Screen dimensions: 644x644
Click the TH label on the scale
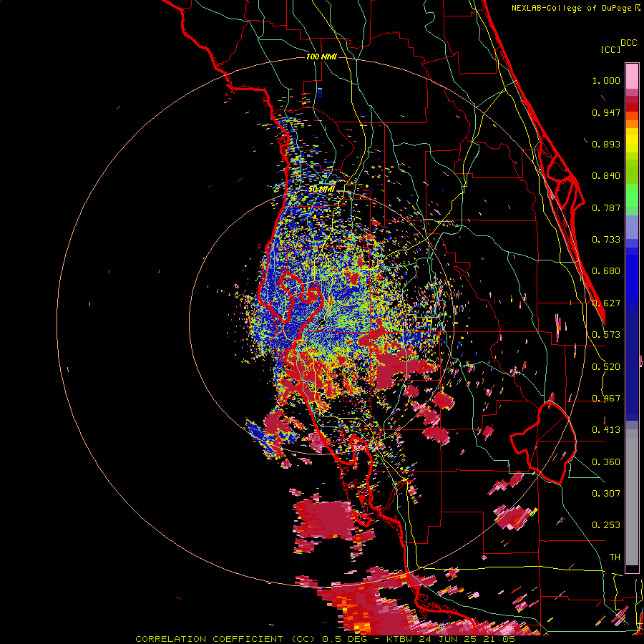615,557
